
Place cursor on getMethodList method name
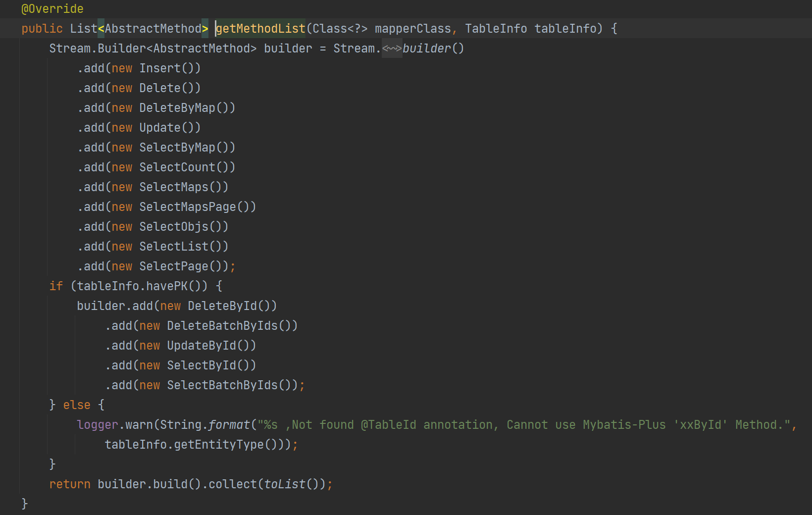(261, 29)
